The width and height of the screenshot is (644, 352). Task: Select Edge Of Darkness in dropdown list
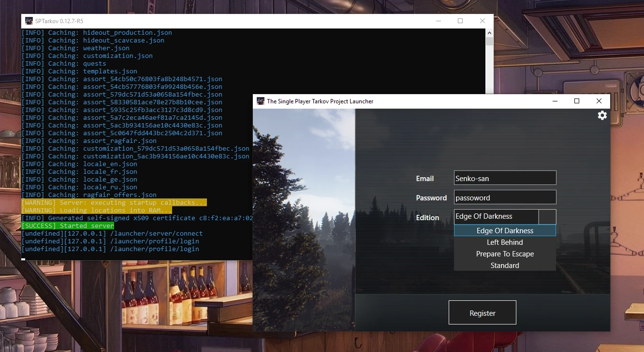[505, 230]
